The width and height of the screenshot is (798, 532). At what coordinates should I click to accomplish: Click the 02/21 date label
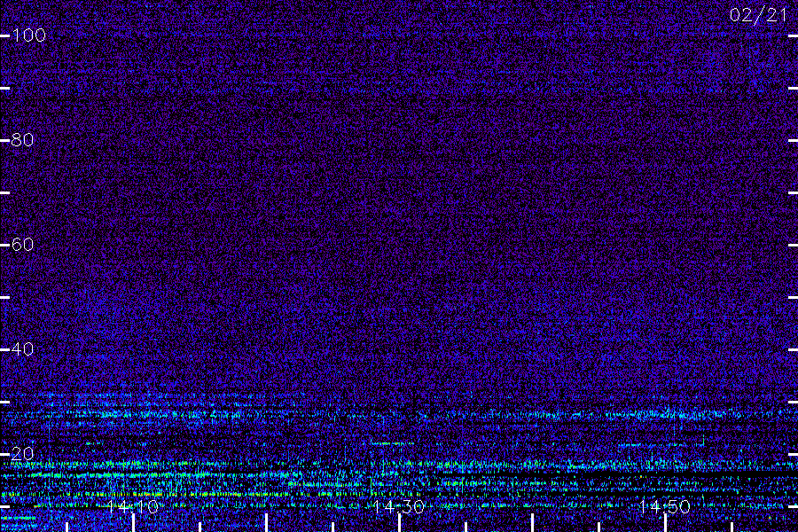pyautogui.click(x=758, y=15)
